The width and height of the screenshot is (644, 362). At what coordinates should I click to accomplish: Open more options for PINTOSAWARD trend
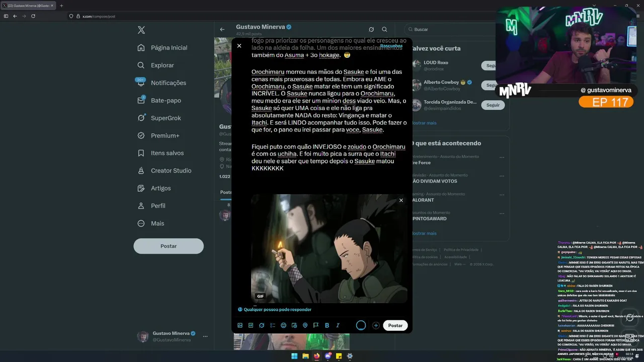coord(502,213)
